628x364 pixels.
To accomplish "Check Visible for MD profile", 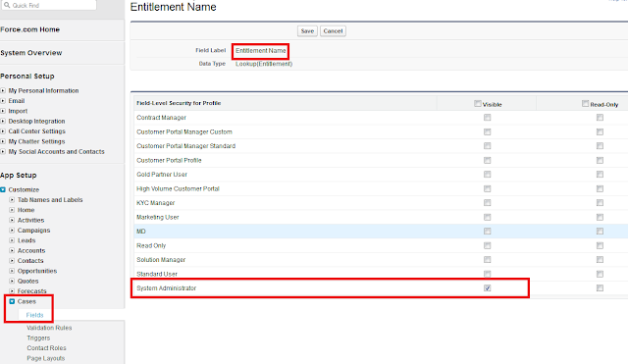I will click(x=487, y=231).
